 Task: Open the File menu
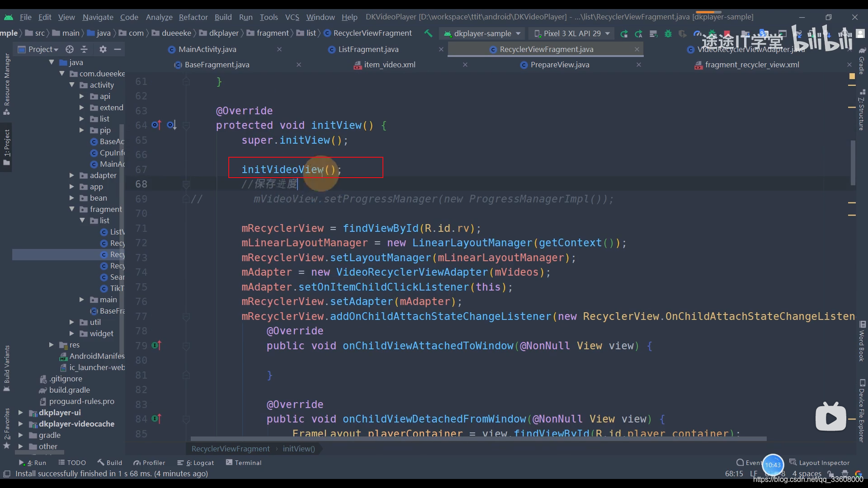[25, 17]
